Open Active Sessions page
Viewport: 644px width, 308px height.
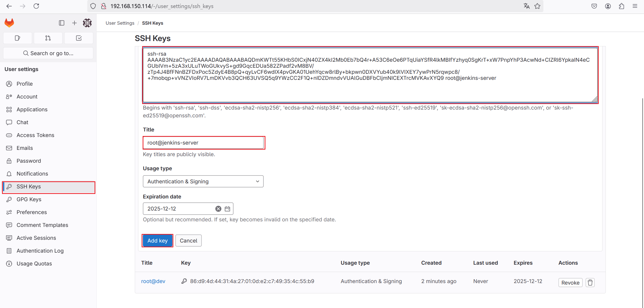[x=48, y=238]
